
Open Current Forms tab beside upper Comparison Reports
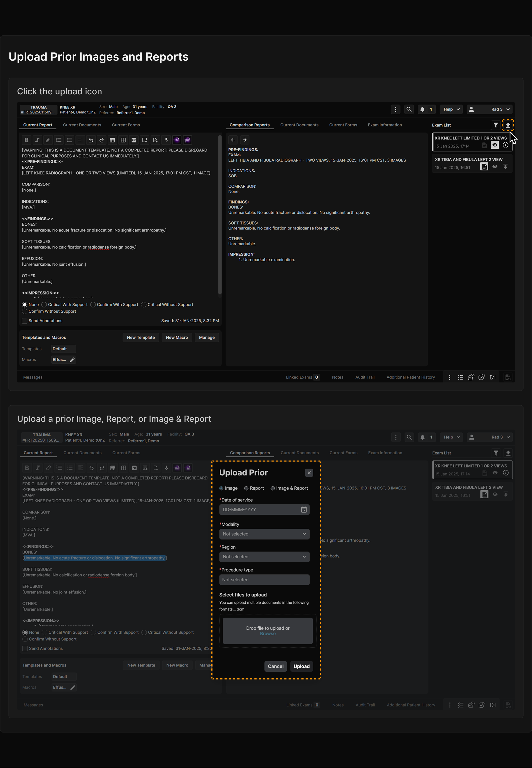click(343, 125)
